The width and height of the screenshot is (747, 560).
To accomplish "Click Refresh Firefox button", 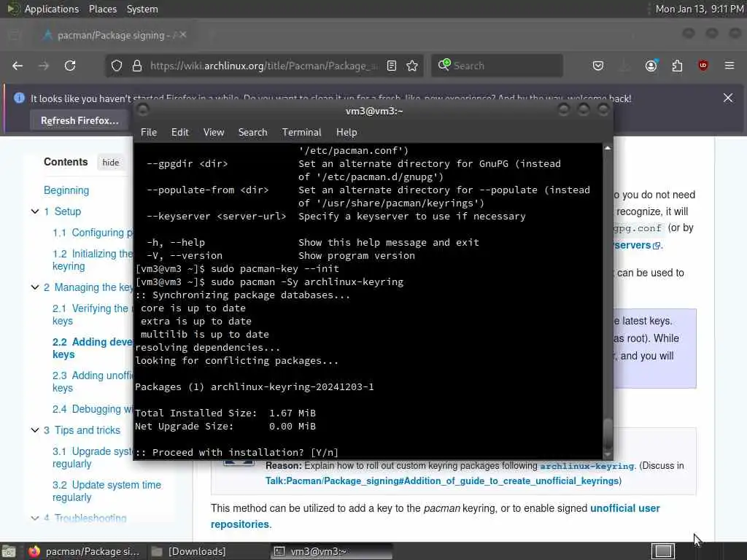I will 80,120.
